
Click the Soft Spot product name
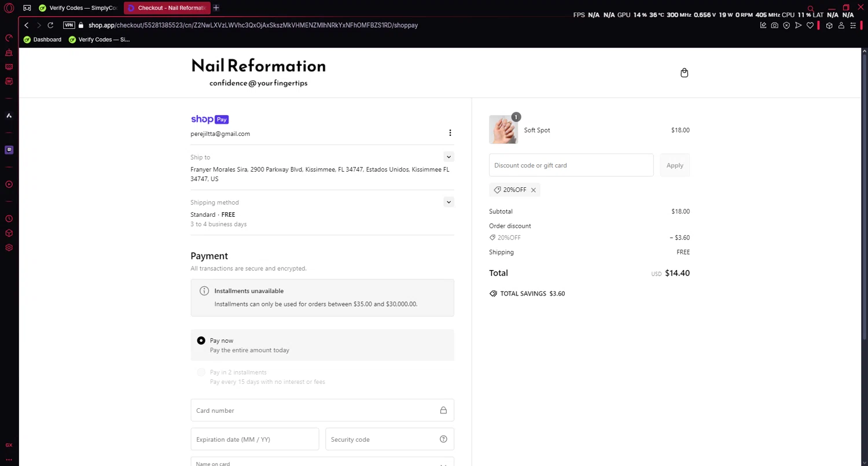537,130
